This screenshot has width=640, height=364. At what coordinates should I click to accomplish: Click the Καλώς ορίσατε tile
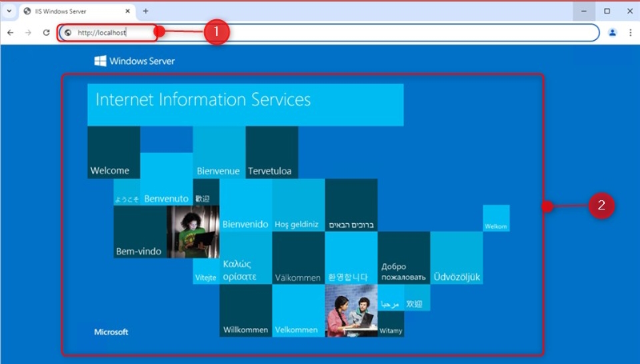246,258
